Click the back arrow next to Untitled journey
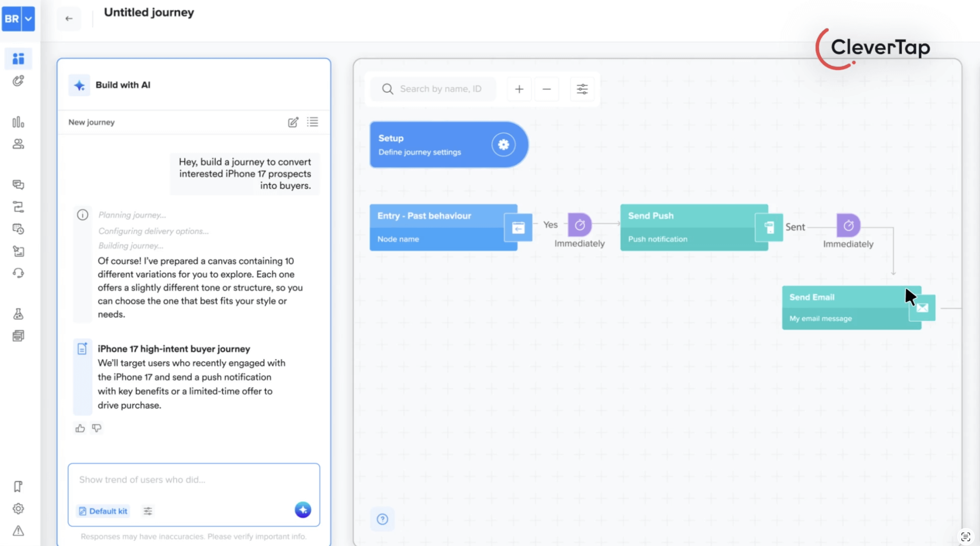The width and height of the screenshot is (980, 546). pyautogui.click(x=69, y=18)
